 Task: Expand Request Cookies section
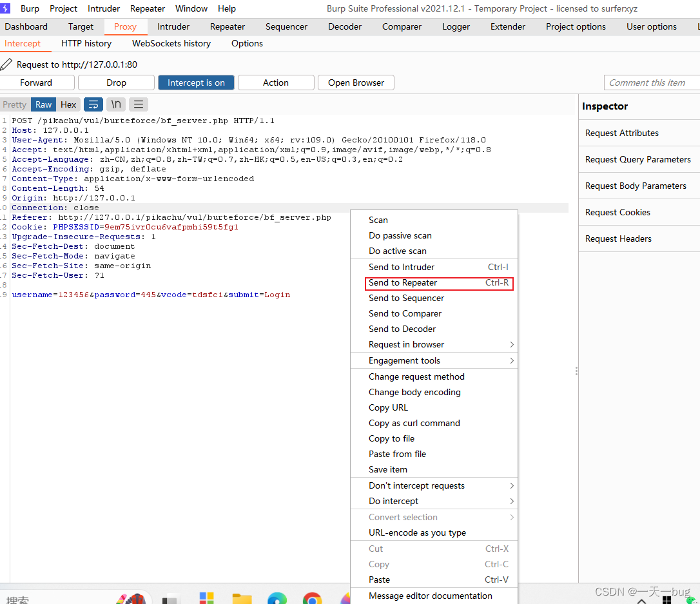click(639, 212)
